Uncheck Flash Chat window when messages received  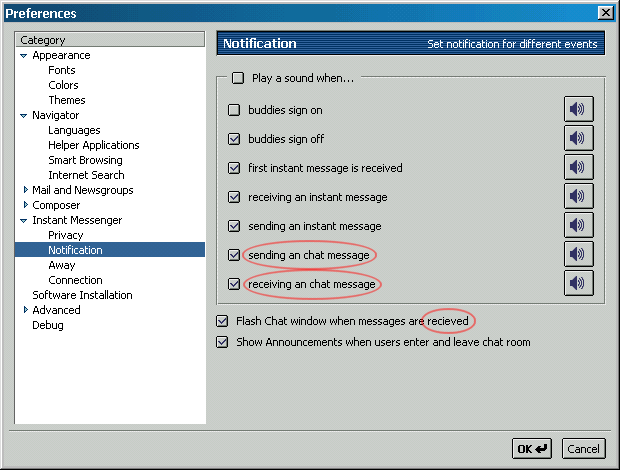point(222,321)
